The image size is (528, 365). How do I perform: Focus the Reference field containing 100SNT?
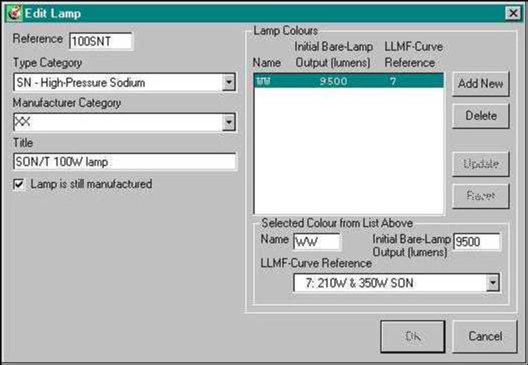pyautogui.click(x=100, y=41)
